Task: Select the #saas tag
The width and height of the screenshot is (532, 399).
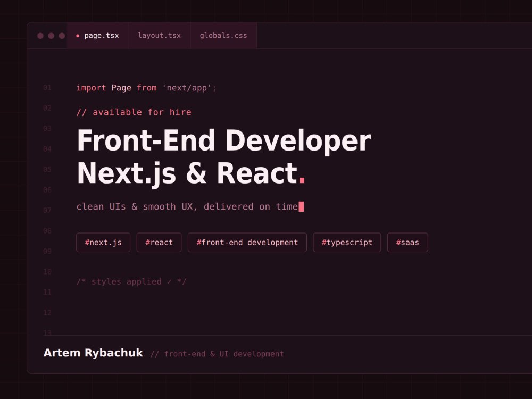Action: (408, 243)
